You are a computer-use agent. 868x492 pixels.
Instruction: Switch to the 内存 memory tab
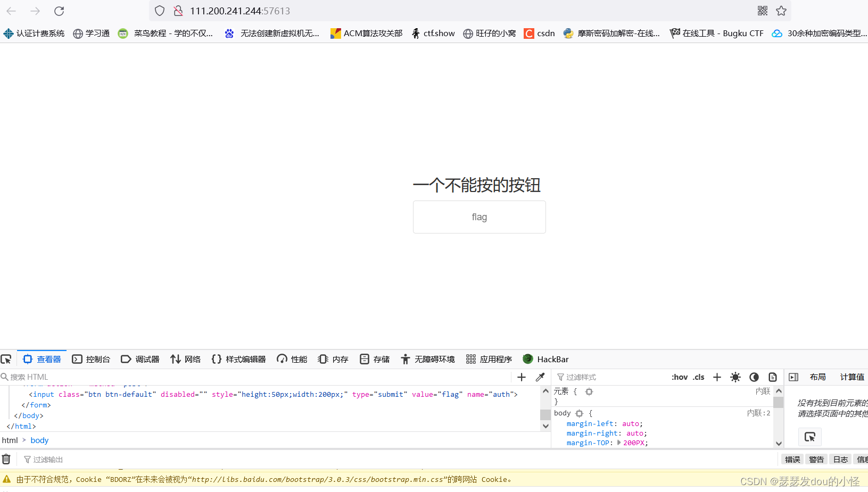click(333, 359)
